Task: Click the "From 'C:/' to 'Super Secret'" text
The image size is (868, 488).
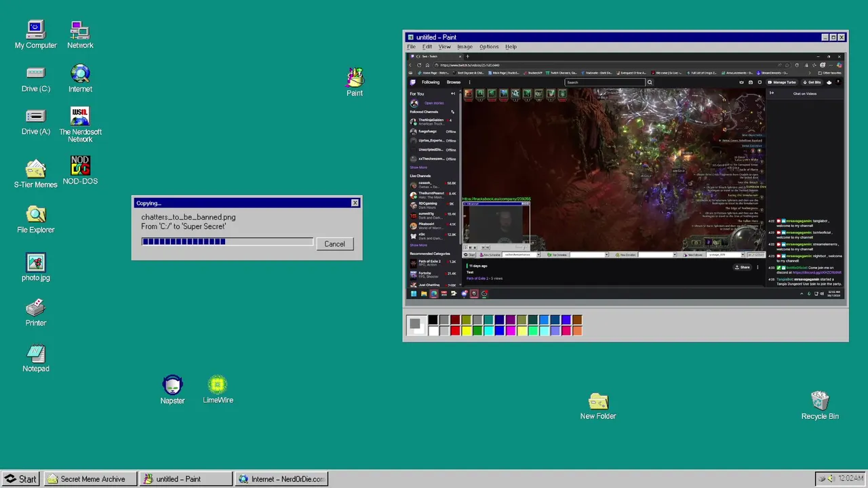Action: [183, 226]
